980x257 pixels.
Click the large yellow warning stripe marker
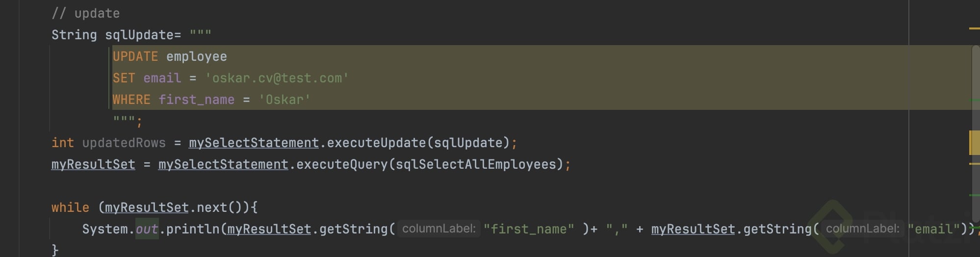tap(974, 143)
